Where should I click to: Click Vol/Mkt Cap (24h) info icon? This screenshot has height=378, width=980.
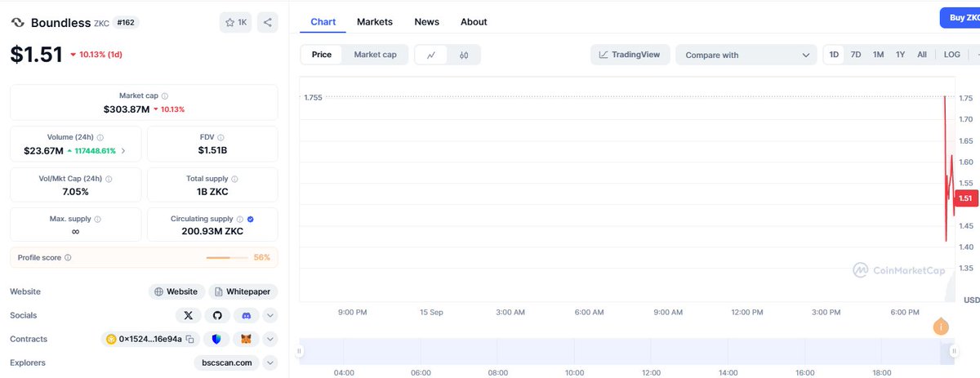pos(109,178)
